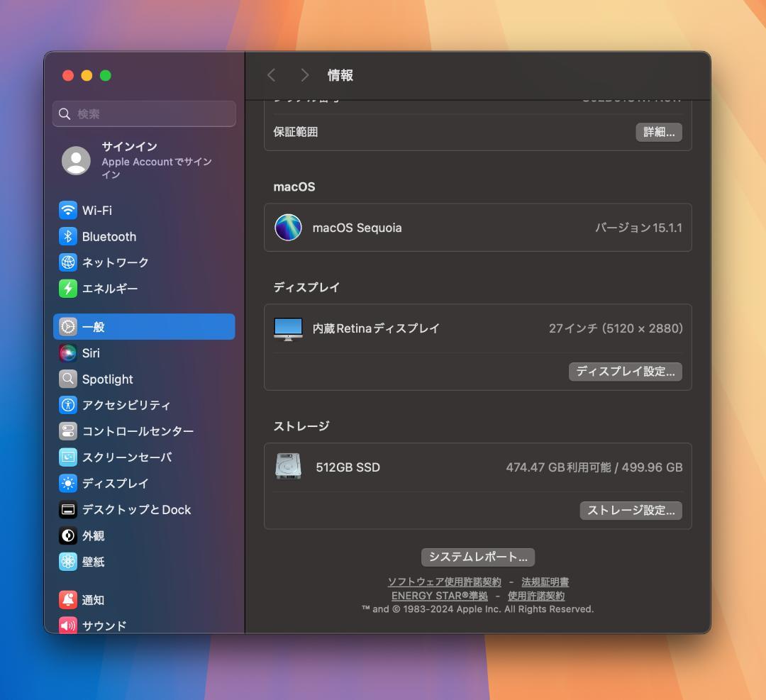Go forward with the right chevron
This screenshot has height=700, width=766.
point(305,75)
